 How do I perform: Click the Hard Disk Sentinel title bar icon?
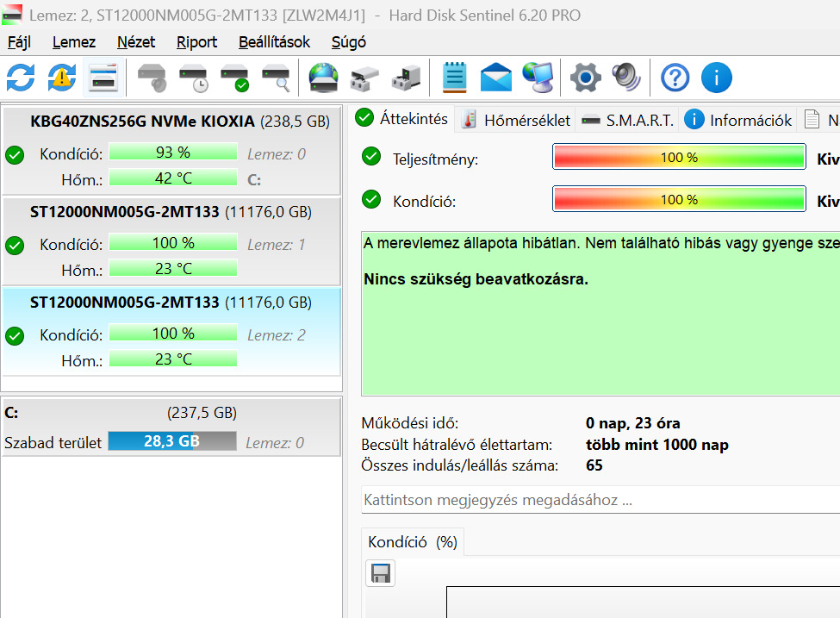12,15
